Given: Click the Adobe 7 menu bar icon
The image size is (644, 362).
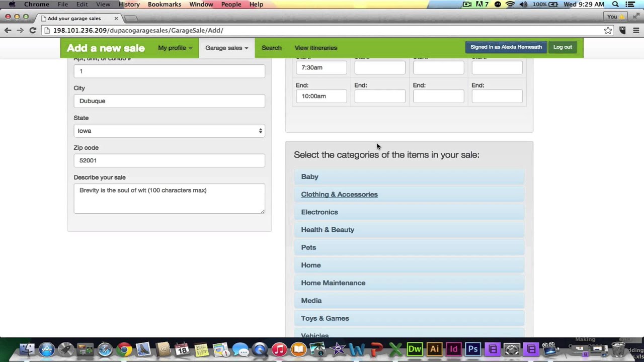Looking at the screenshot, I should [x=482, y=5].
